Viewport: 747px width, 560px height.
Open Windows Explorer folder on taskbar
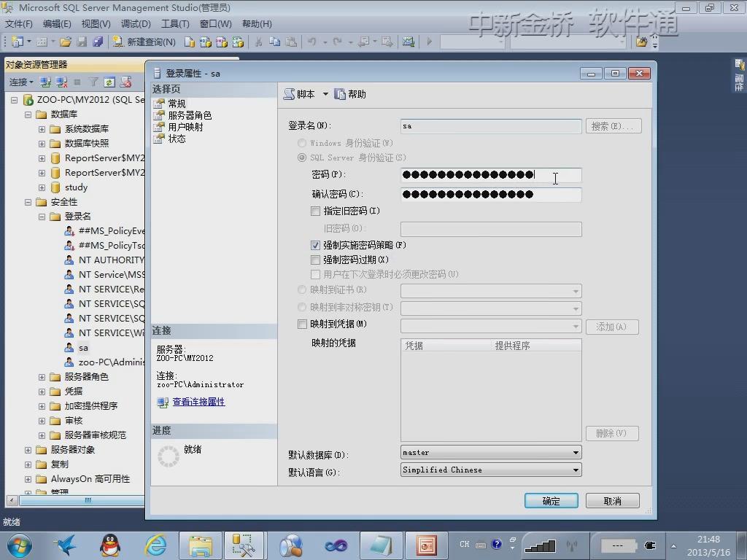pos(201,545)
